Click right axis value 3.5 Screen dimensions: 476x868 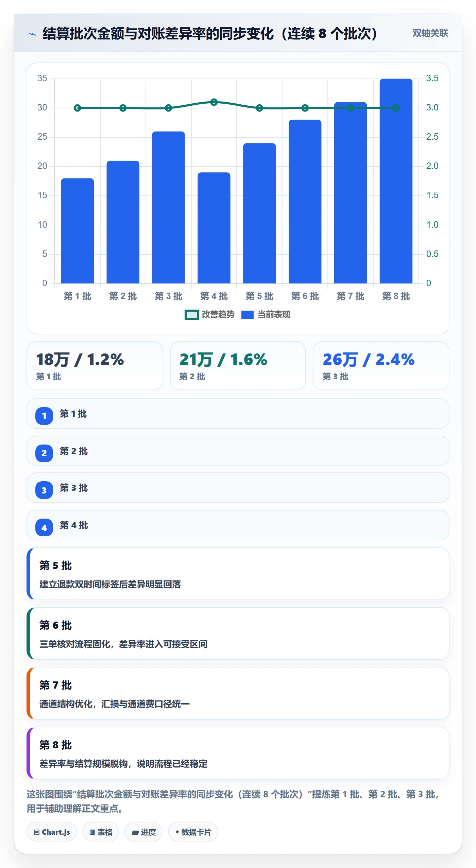(x=432, y=79)
